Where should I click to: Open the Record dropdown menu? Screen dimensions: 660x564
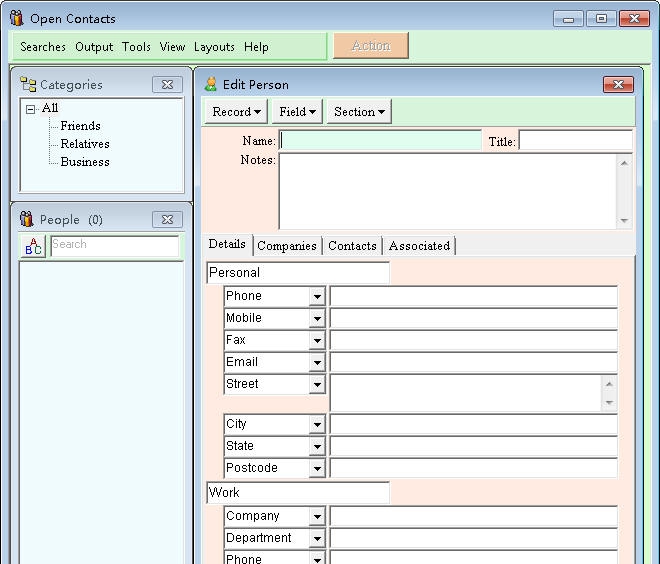pos(237,112)
